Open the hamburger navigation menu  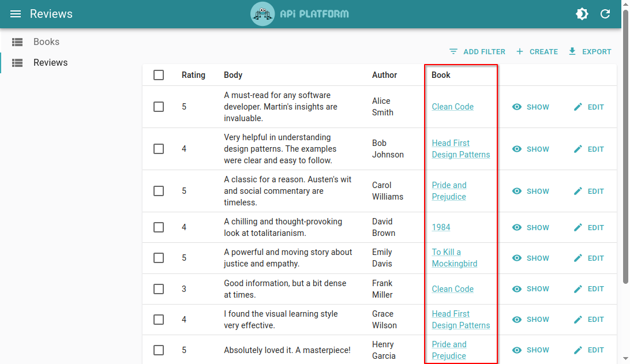[x=16, y=14]
